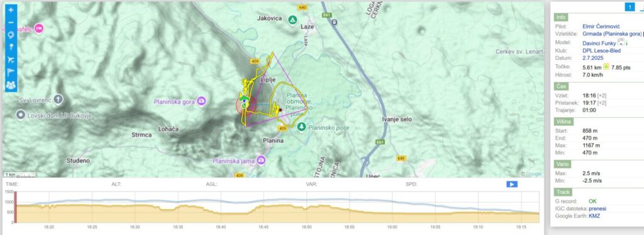Zoom in on the map
The height and width of the screenshot is (235, 644).
[x=11, y=10]
